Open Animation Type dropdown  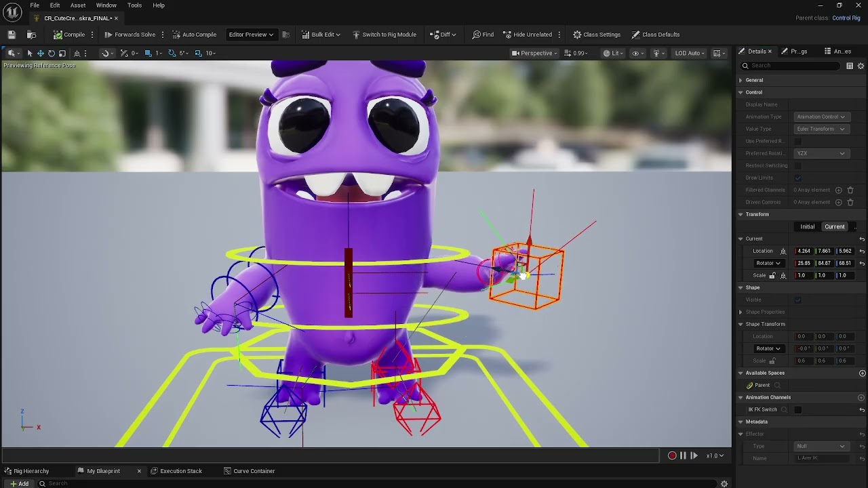pyautogui.click(x=821, y=117)
